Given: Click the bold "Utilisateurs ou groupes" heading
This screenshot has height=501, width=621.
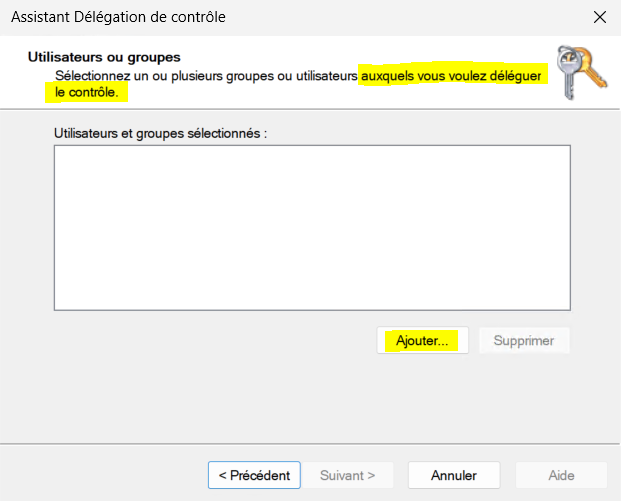Looking at the screenshot, I should [x=103, y=57].
